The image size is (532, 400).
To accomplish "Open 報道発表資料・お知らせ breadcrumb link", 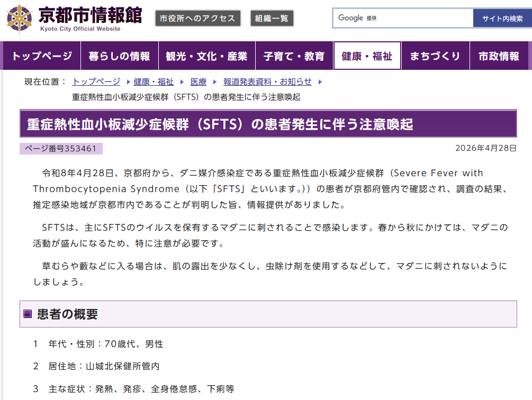I will point(267,81).
